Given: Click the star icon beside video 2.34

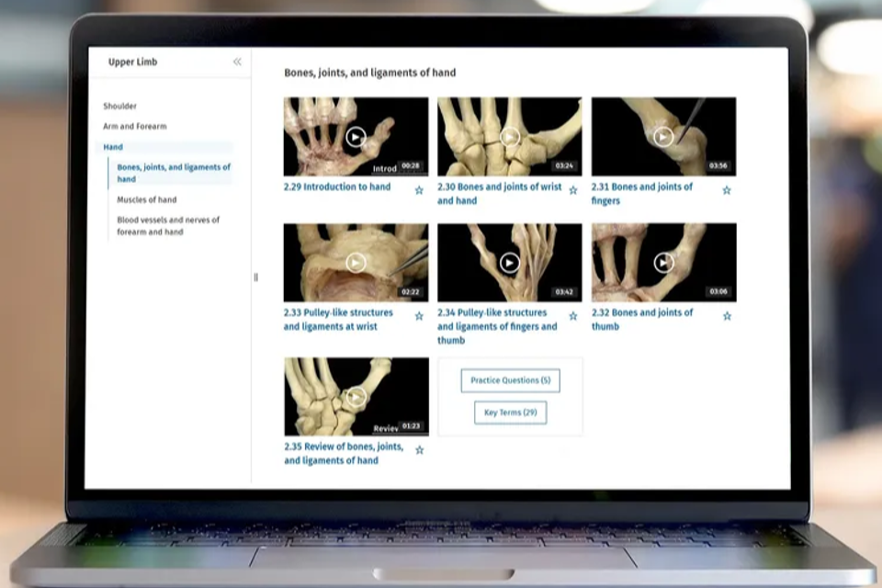Looking at the screenshot, I should [x=573, y=316].
